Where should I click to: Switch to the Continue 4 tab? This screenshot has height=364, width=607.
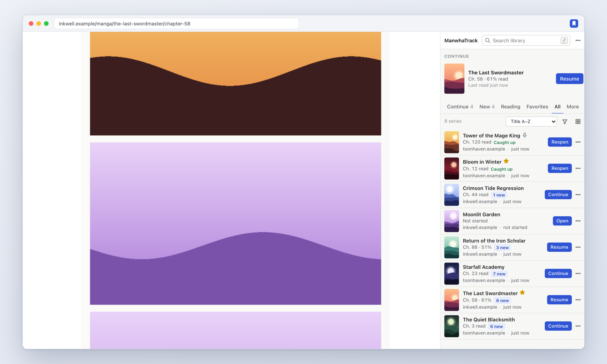tap(460, 107)
